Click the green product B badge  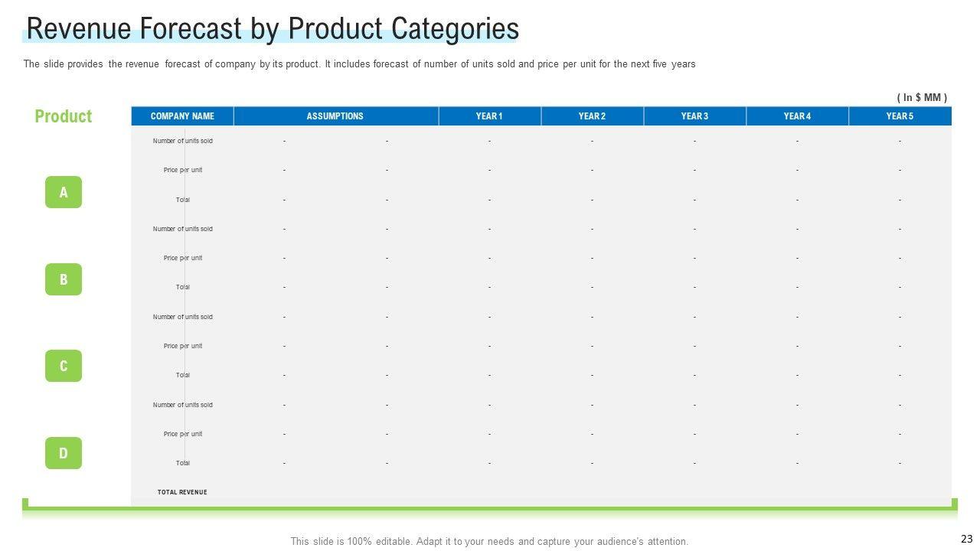point(64,279)
